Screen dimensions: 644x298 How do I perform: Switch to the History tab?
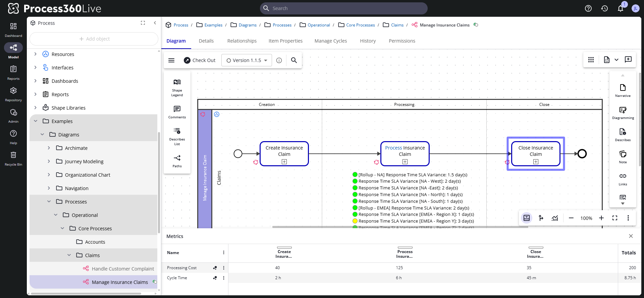[368, 41]
